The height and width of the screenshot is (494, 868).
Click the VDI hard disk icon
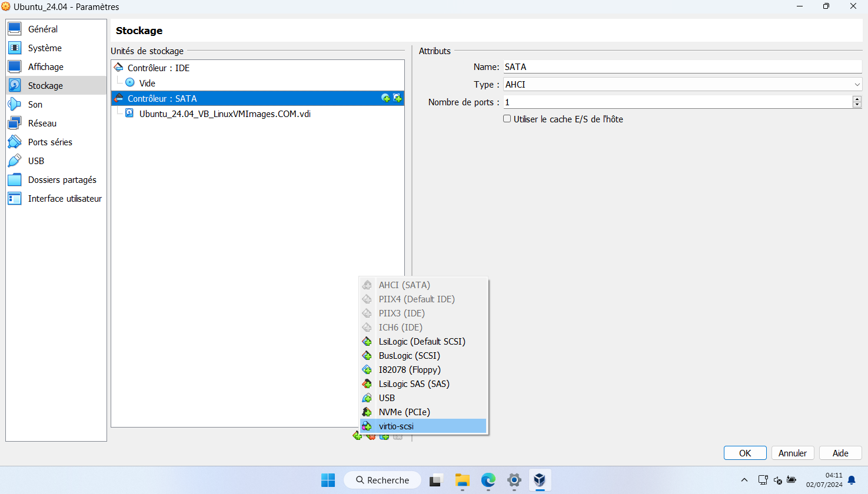tap(129, 114)
